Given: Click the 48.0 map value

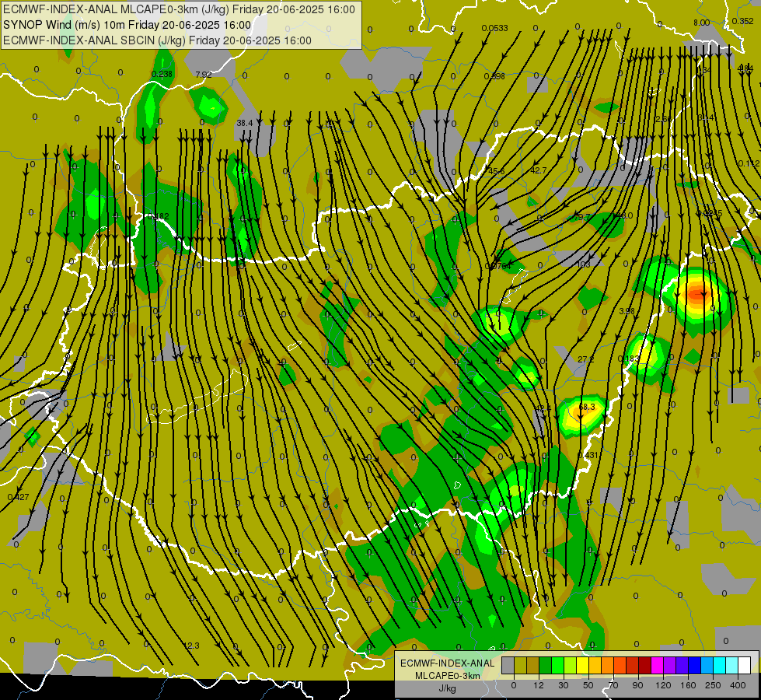Looking at the screenshot, I should [624, 215].
